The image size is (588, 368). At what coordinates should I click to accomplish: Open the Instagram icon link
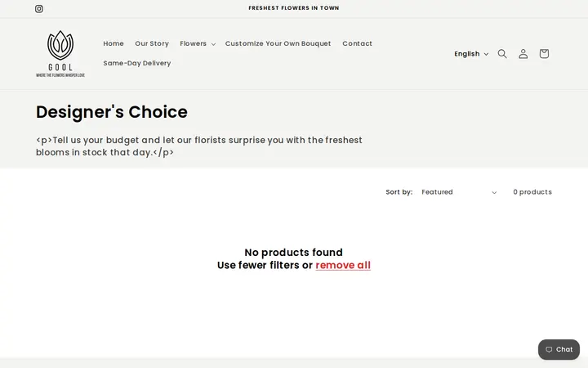click(x=39, y=9)
